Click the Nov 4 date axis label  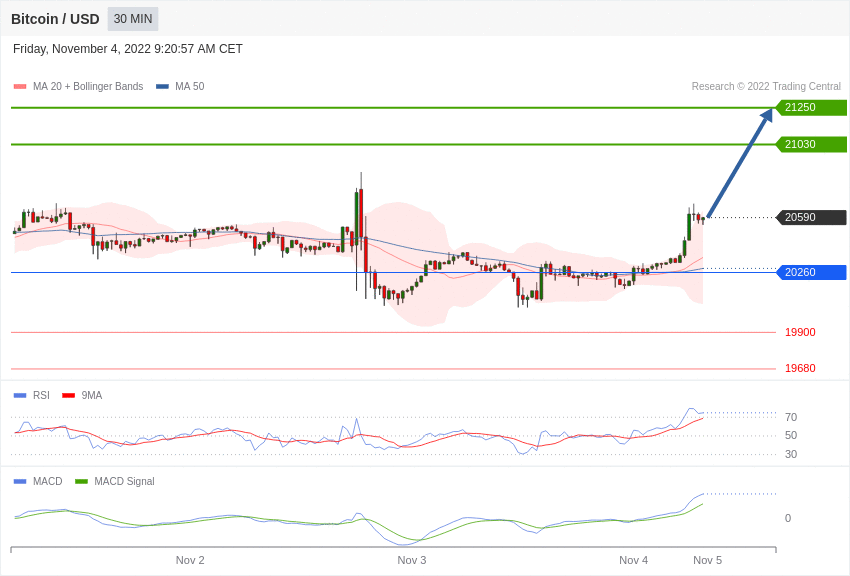(x=634, y=560)
